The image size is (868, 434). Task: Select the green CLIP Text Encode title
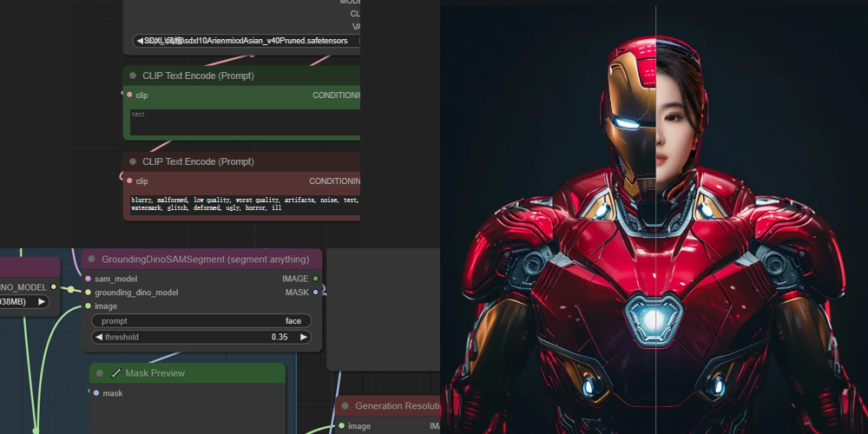click(198, 76)
